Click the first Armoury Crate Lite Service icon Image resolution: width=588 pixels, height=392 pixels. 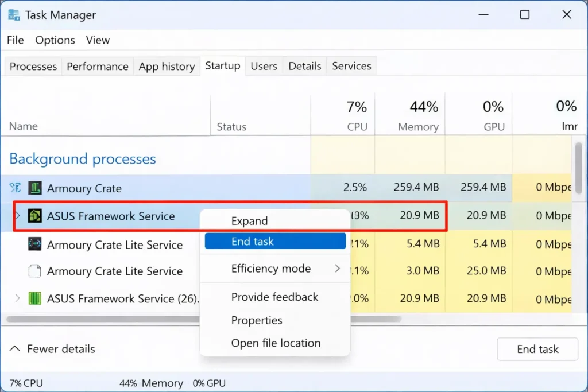pyautogui.click(x=36, y=244)
